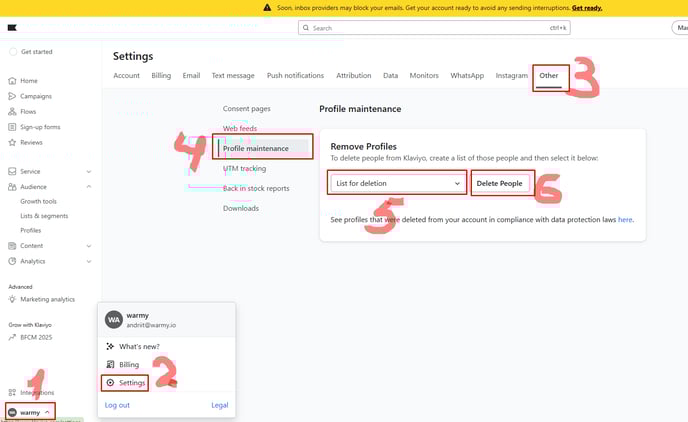Open the List for deletion dropdown
The image size is (688, 422).
pos(398,183)
